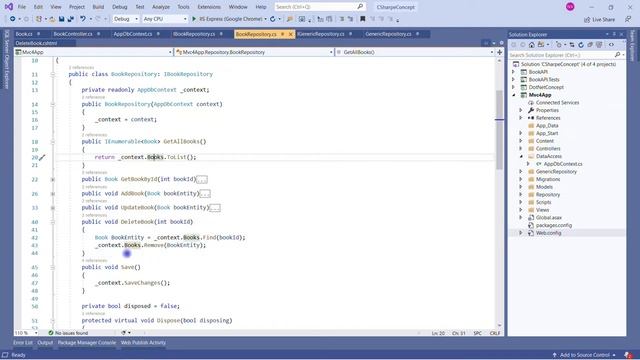
Task: Click the editor vertical scrollbar thumb
Action: (x=500, y=130)
